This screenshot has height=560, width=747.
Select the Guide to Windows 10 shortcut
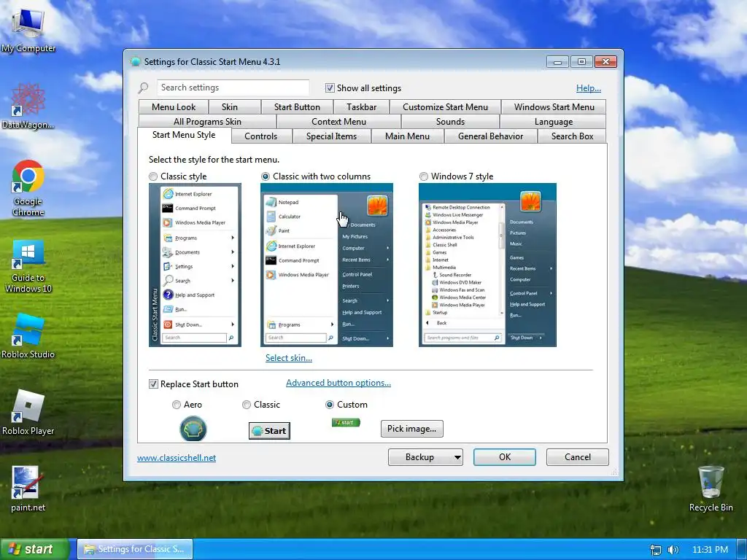coord(28,267)
